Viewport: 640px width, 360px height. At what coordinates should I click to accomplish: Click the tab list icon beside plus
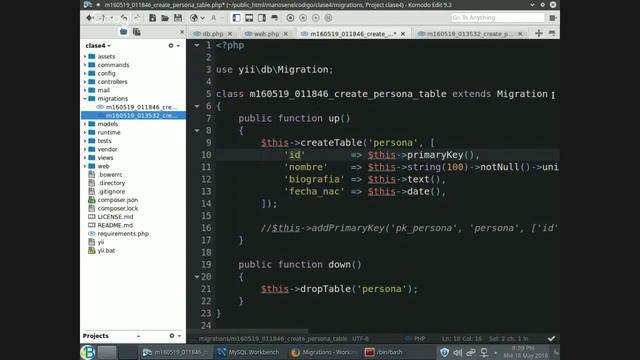pyautogui.click(x=552, y=33)
